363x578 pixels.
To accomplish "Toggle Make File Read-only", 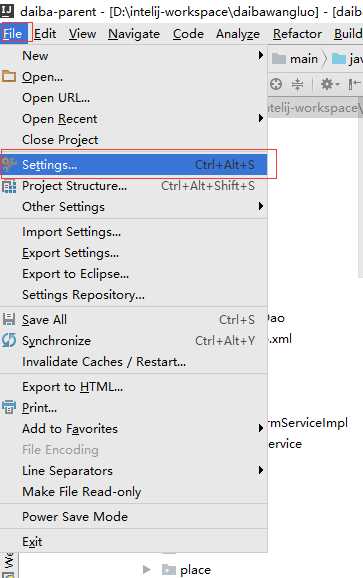I will (133, 492).
